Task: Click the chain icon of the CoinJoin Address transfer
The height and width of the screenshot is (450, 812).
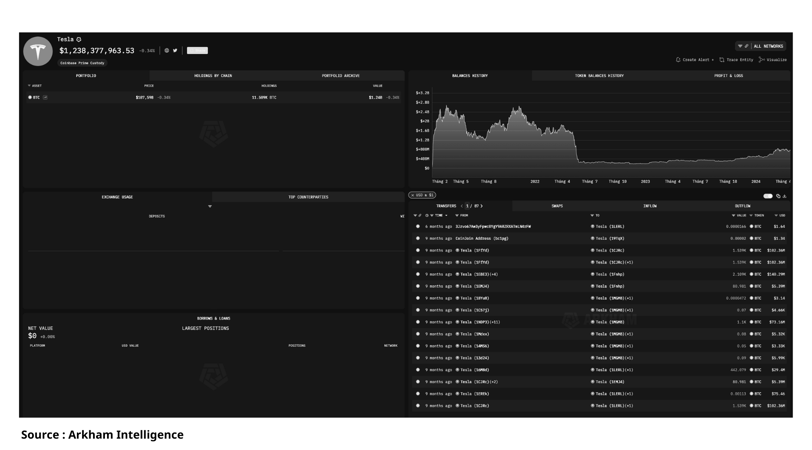Action: (418, 239)
